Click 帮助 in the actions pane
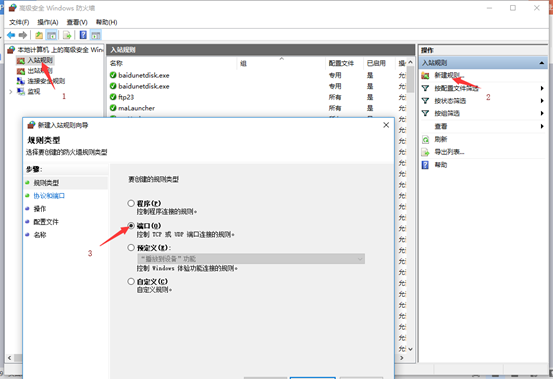553x379 pixels. [x=440, y=165]
